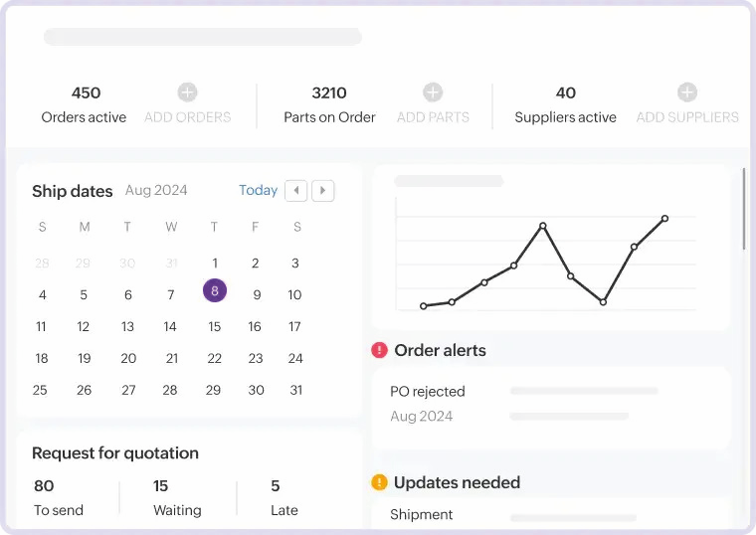The width and height of the screenshot is (756, 535).
Task: Click the Add Orders label
Action: [x=187, y=117]
